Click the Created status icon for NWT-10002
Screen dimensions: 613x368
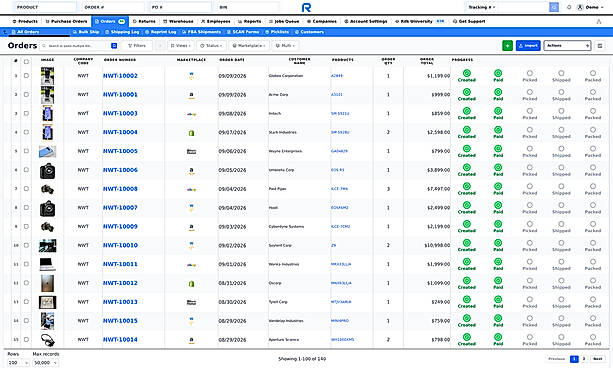pyautogui.click(x=467, y=73)
